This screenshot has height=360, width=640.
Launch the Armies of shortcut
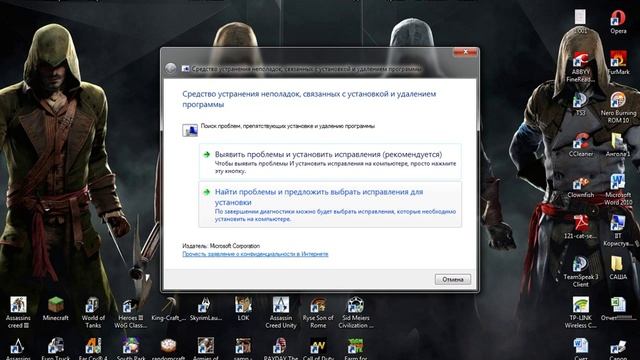(206, 349)
